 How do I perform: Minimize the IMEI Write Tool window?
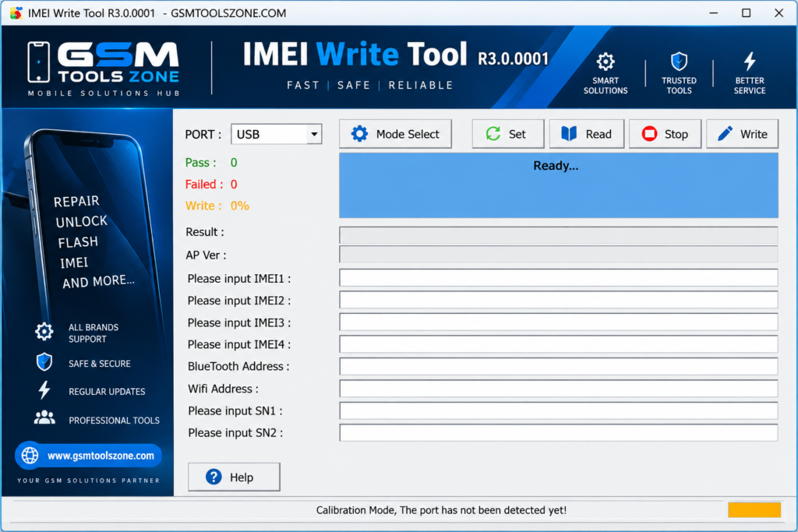pos(714,12)
